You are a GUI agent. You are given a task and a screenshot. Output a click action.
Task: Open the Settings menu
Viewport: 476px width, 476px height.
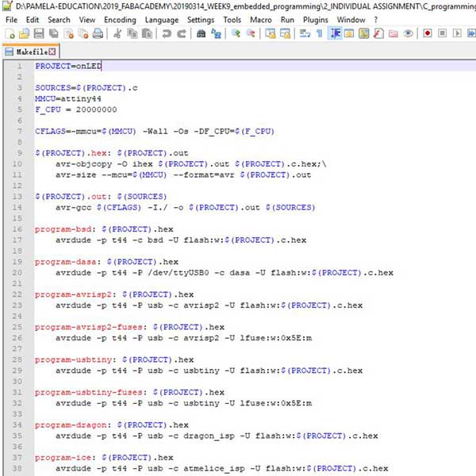coord(201,20)
